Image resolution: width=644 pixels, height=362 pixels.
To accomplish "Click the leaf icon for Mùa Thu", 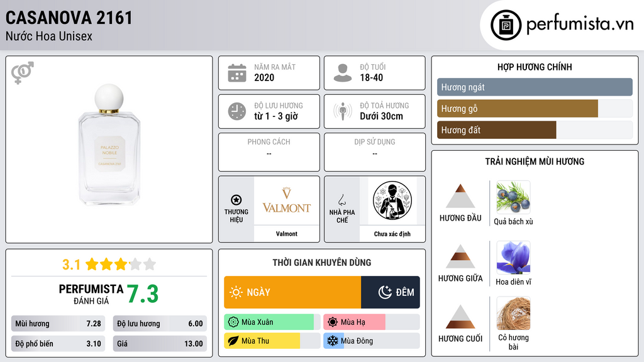I will point(233,341).
